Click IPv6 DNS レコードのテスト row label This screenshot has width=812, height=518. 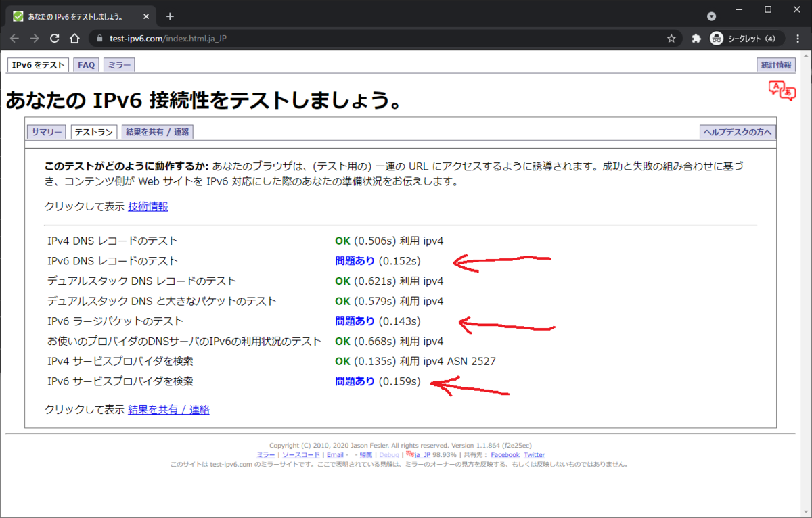[x=112, y=260]
